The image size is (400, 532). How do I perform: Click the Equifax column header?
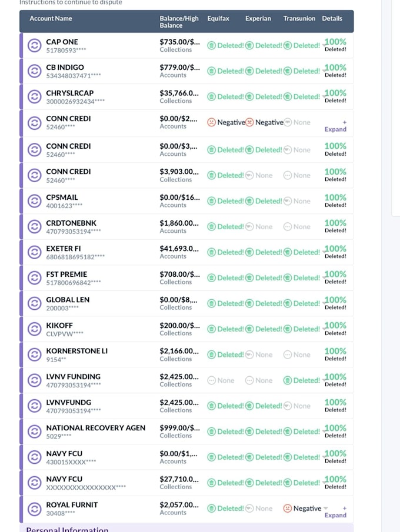click(x=218, y=18)
